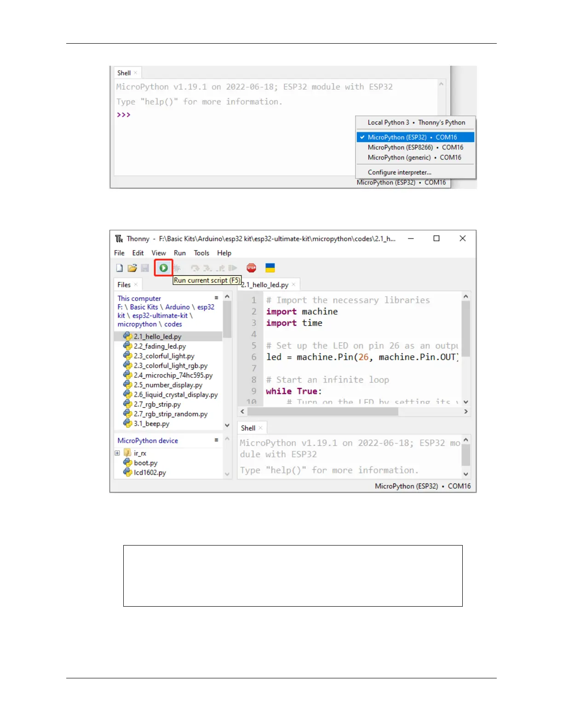Click the file list vertical scrollbar thumb
The image size is (563, 728).
pos(227,319)
